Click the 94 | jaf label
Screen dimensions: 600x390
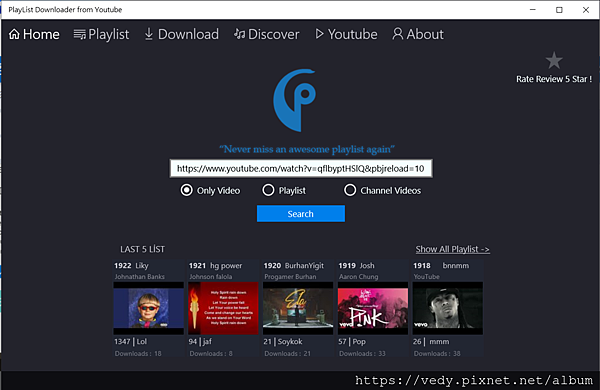(x=200, y=341)
